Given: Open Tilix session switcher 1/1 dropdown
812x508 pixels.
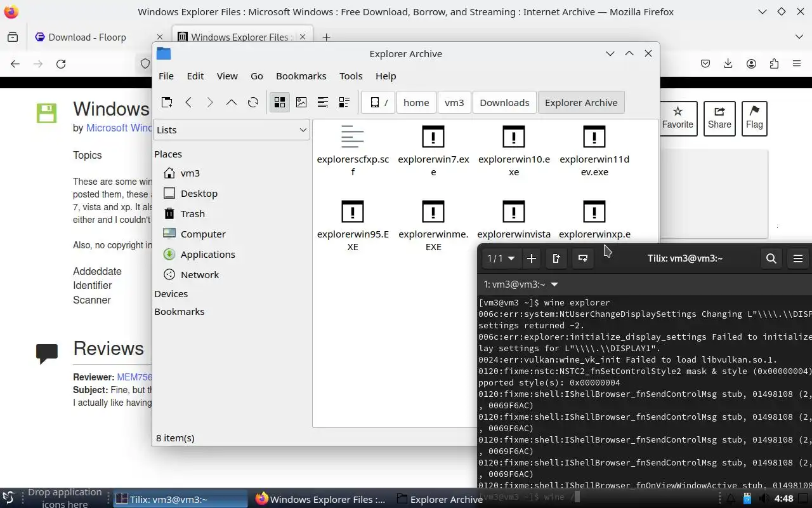Looking at the screenshot, I should [x=501, y=258].
